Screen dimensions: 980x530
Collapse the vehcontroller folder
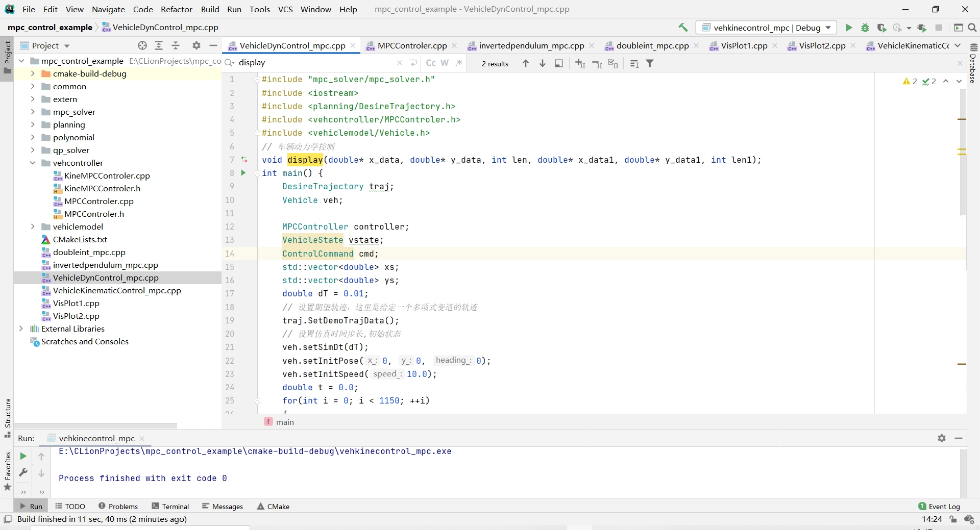pyautogui.click(x=33, y=163)
